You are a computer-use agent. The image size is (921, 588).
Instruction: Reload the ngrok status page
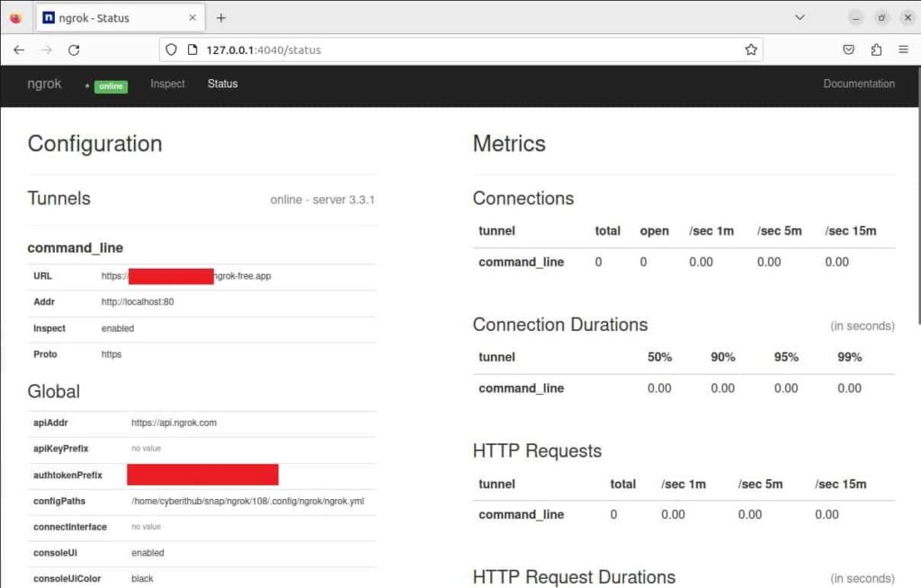(x=74, y=49)
